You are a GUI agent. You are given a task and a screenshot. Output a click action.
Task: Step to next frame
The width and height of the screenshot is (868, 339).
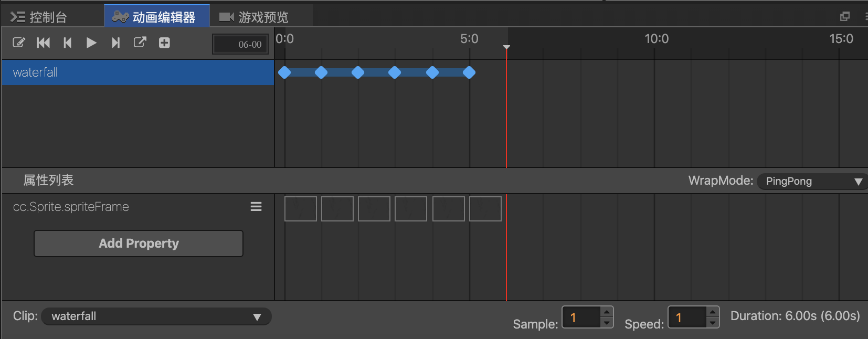coord(115,43)
